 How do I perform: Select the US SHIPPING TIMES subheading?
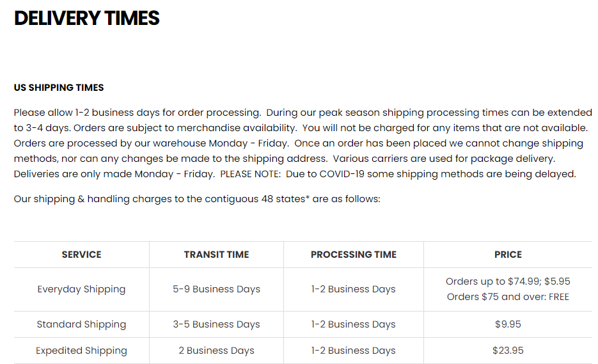pos(59,88)
